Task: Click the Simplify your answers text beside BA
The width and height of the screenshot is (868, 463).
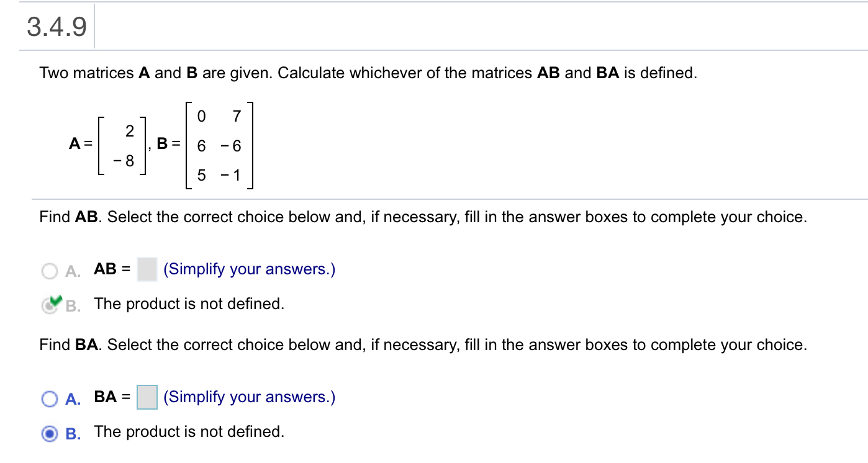Action: point(249,397)
